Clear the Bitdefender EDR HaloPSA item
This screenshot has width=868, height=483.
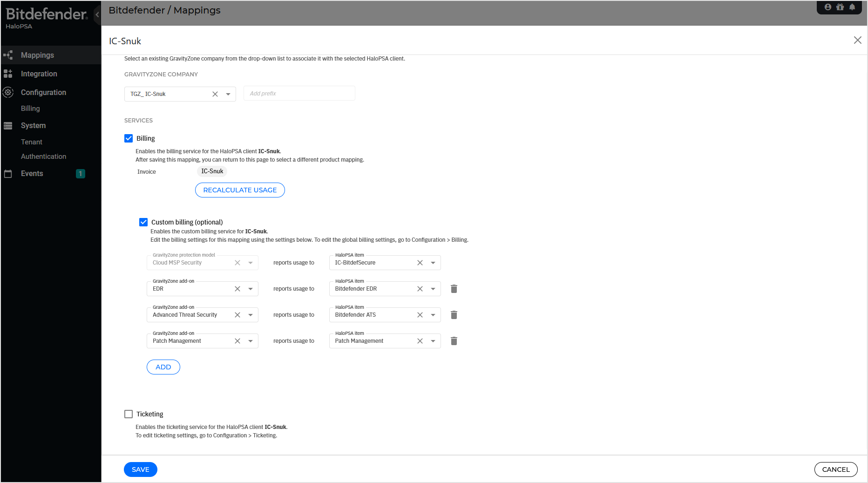420,289
